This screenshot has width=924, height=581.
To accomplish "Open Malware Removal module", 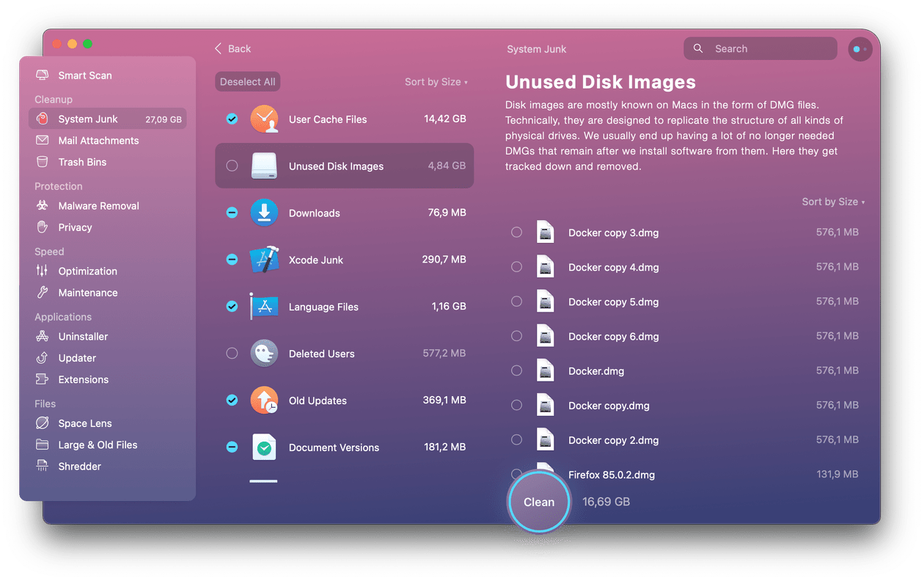I will (108, 206).
